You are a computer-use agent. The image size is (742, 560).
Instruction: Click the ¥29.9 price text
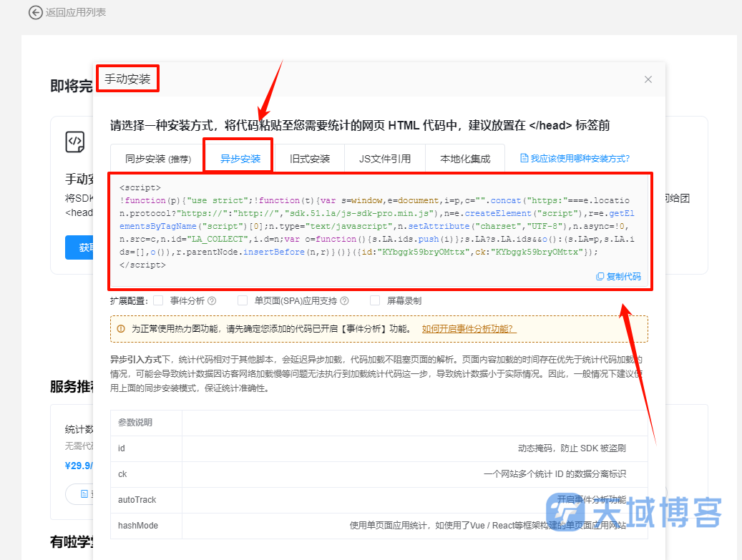point(79,466)
